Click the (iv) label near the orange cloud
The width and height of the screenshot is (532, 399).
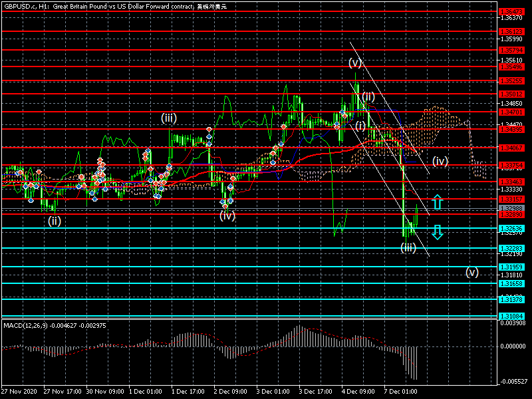click(x=440, y=161)
